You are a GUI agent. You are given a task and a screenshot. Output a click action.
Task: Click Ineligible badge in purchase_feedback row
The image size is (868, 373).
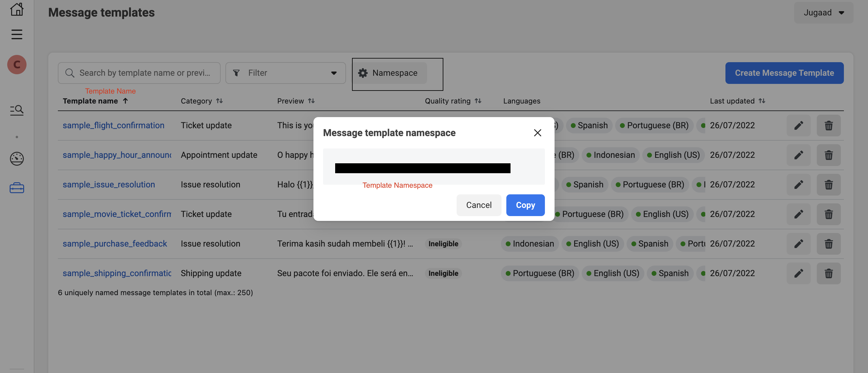tap(443, 244)
